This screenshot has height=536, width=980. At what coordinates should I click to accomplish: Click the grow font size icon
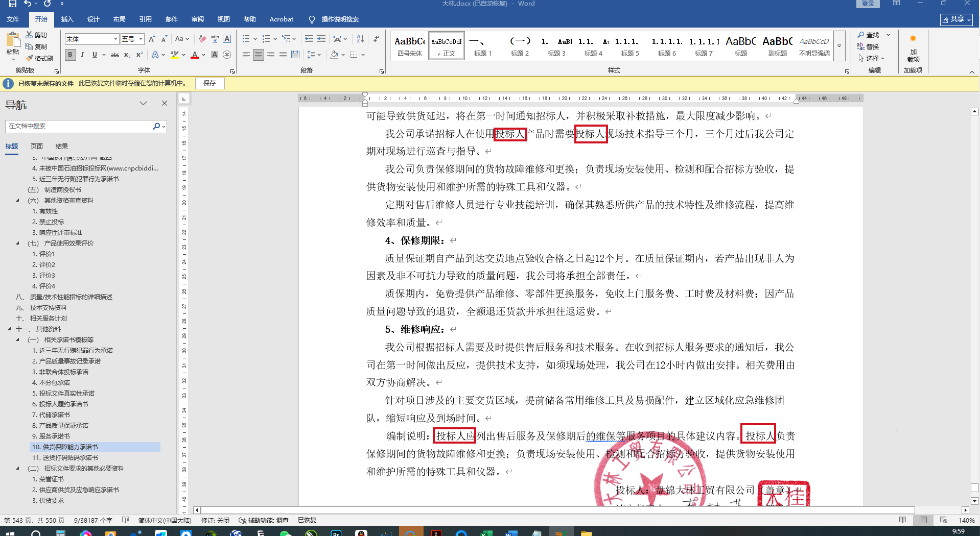point(152,39)
